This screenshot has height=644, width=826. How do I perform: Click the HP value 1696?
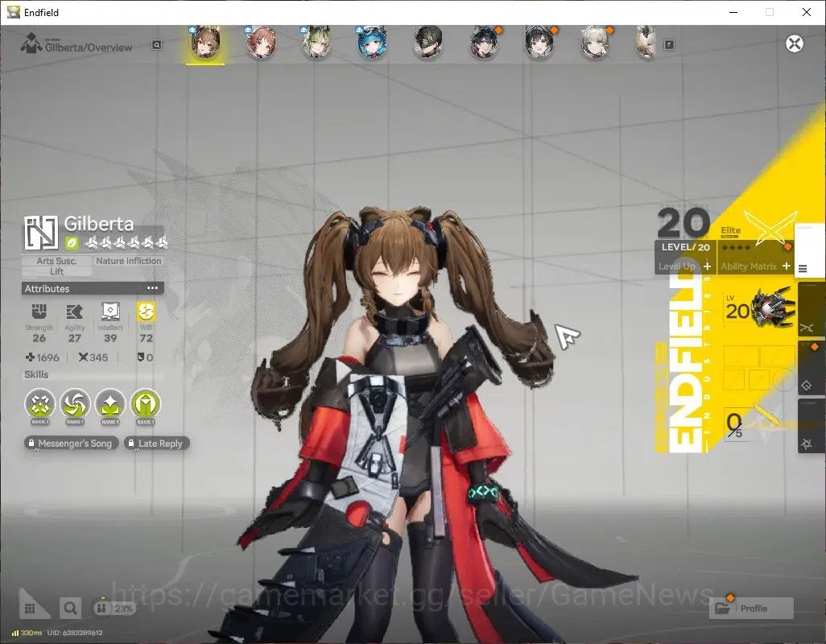click(x=43, y=357)
